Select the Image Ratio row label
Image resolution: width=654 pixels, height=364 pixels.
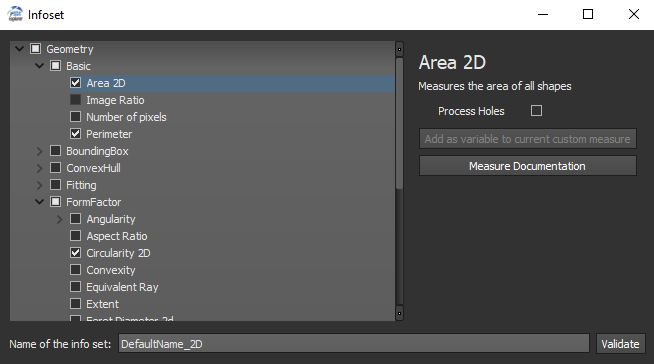(x=115, y=100)
